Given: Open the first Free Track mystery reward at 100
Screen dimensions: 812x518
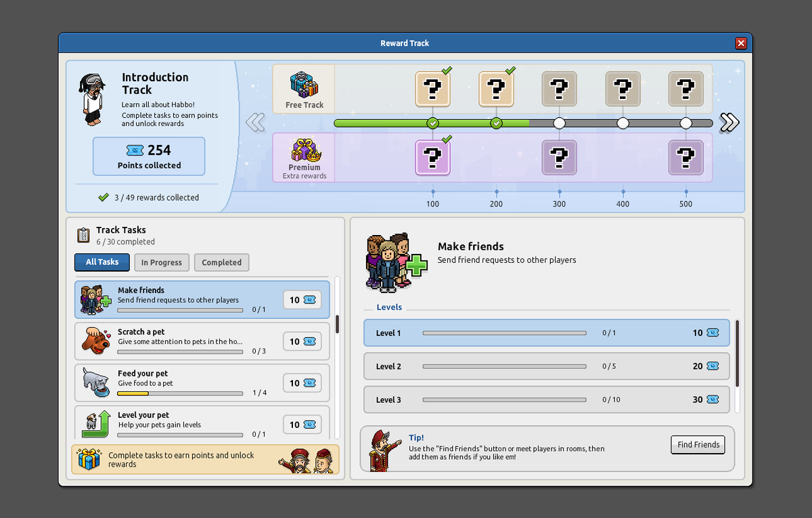Looking at the screenshot, I should 433,89.
